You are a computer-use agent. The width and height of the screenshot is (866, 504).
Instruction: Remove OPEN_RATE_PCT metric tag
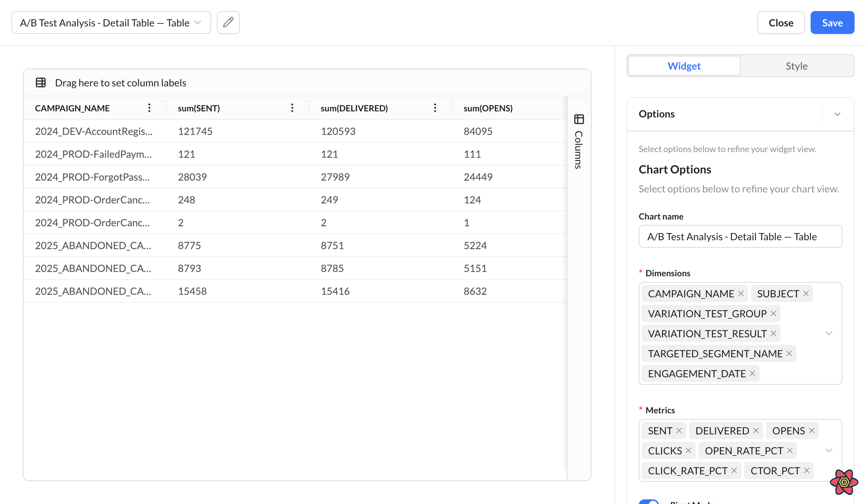790,450
